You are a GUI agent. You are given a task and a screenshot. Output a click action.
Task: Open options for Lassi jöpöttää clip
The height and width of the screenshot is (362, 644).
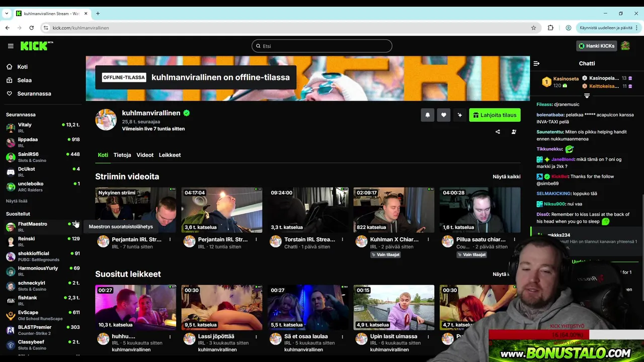[x=256, y=336]
